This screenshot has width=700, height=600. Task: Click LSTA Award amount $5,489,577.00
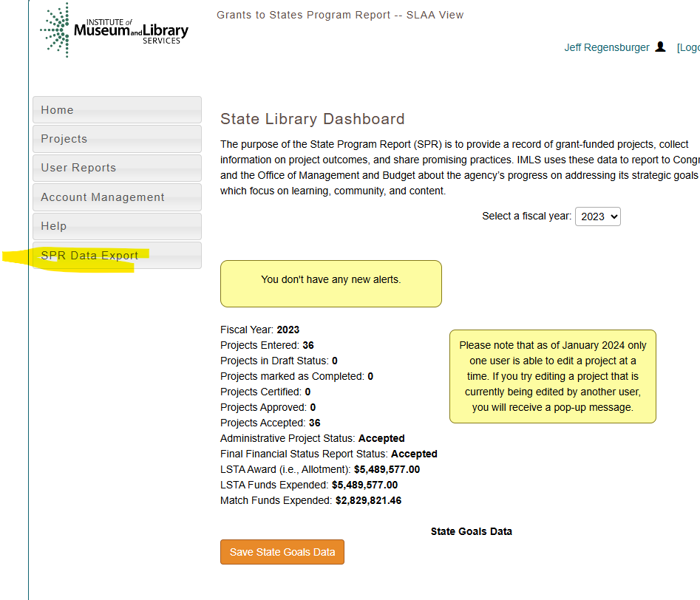pyautogui.click(x=387, y=470)
